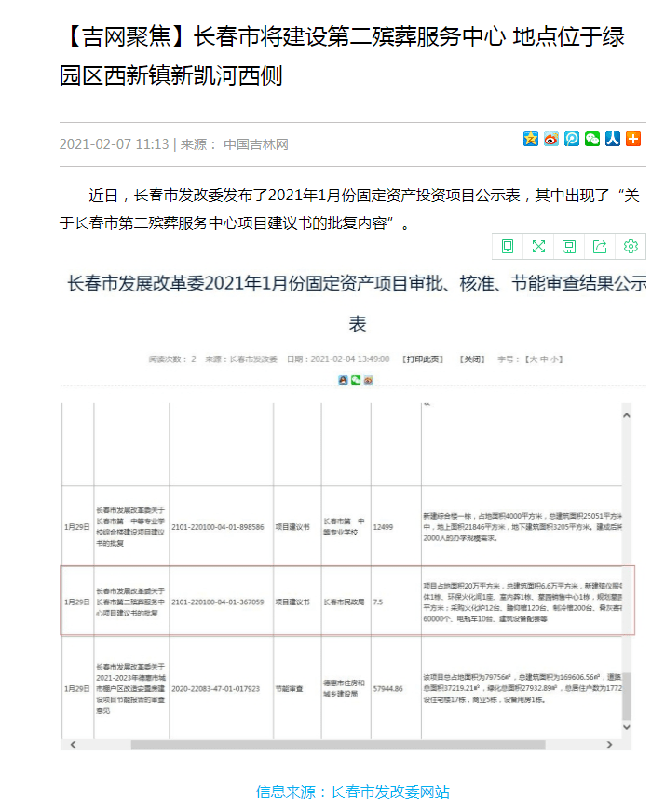Click project code 2020-22083-47-01-017923
Image resolution: width=665 pixels, height=812 pixels.
pos(215,689)
